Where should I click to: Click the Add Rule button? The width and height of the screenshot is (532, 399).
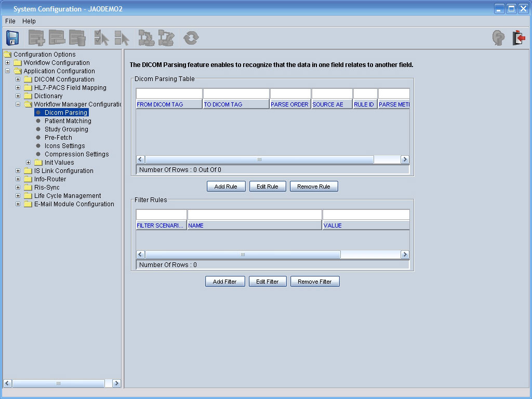(x=226, y=187)
